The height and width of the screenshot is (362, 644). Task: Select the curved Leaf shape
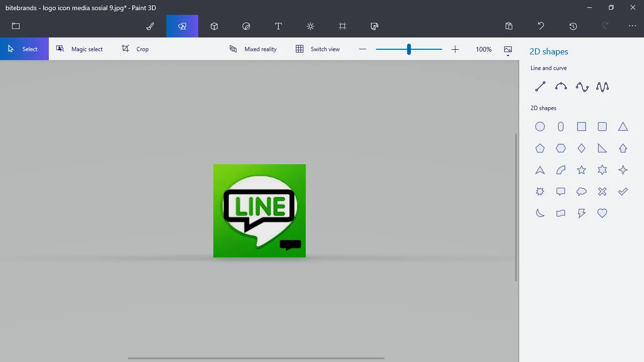(561, 170)
